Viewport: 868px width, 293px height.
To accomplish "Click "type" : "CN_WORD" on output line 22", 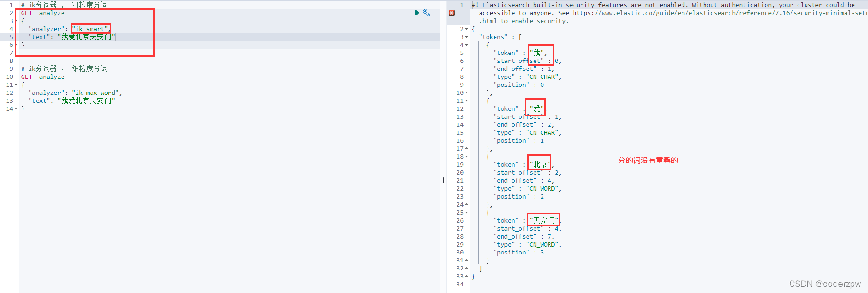I will coord(527,189).
